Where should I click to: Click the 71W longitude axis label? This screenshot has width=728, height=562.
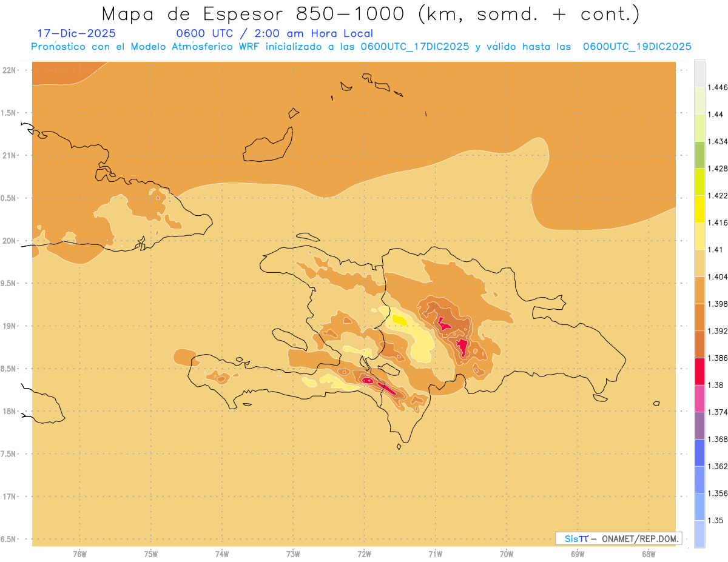pos(435,554)
